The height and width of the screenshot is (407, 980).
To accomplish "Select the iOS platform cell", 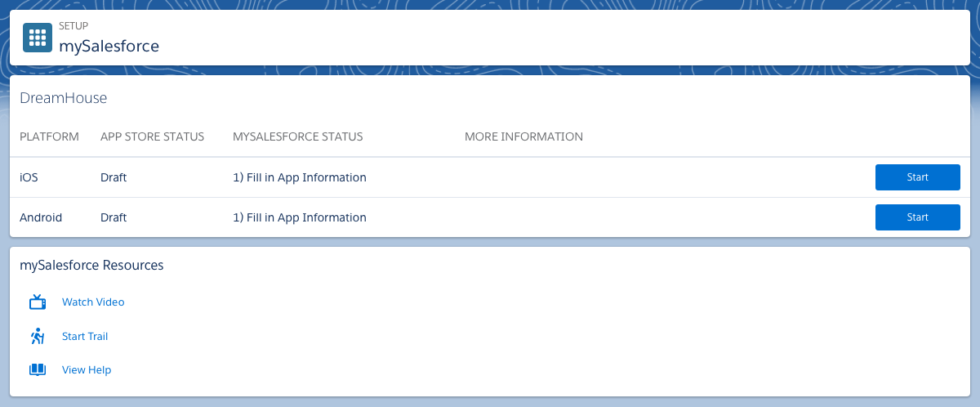I will pyautogui.click(x=29, y=177).
